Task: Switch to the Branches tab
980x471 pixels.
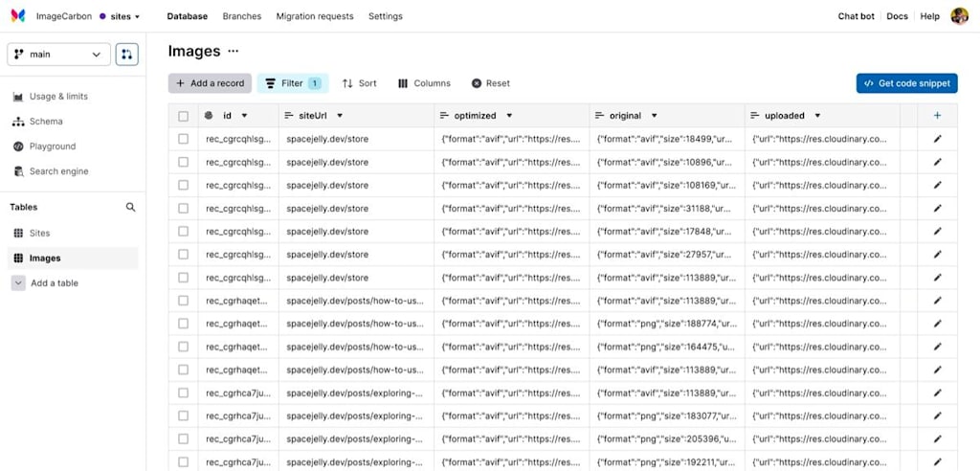Action: (x=242, y=16)
